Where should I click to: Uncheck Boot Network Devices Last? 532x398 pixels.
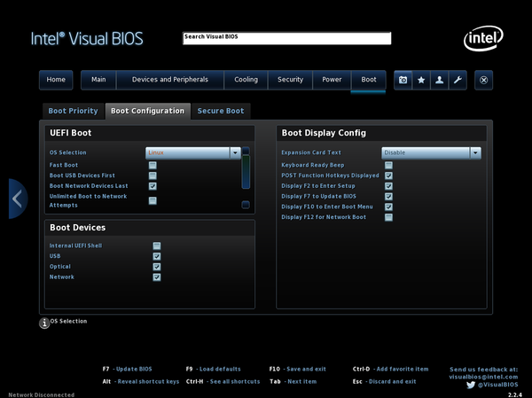coord(153,186)
